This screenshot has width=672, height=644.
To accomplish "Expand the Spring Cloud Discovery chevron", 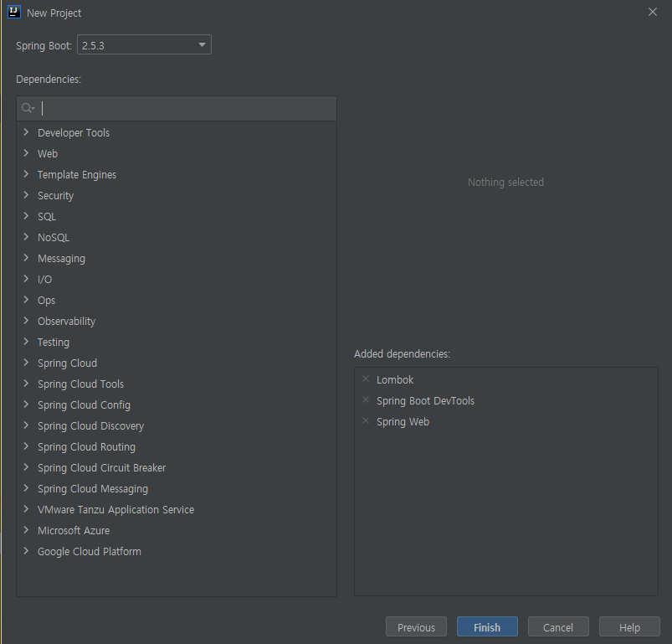I will pyautogui.click(x=26, y=425).
